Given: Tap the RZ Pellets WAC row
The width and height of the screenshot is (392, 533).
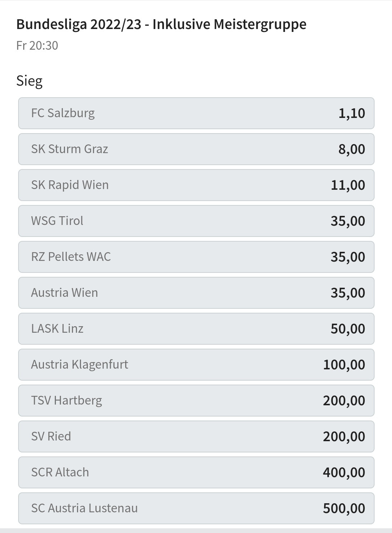Looking at the screenshot, I should pos(196,257).
